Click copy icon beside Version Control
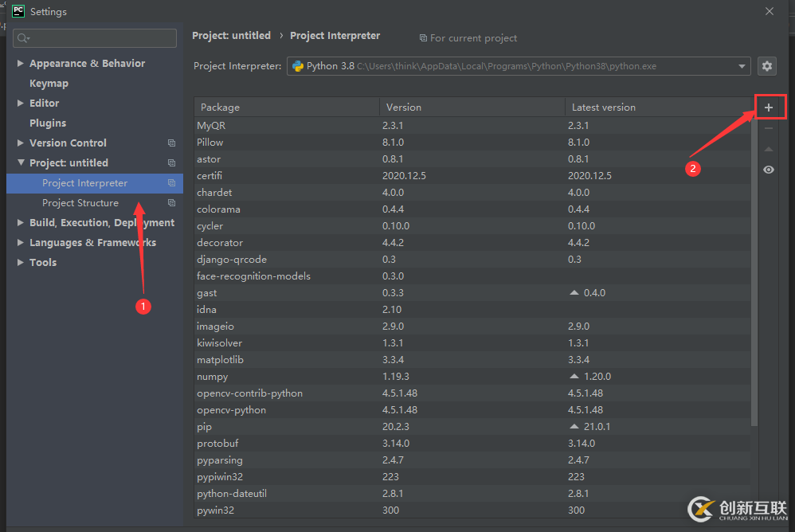The image size is (795, 532). click(171, 143)
